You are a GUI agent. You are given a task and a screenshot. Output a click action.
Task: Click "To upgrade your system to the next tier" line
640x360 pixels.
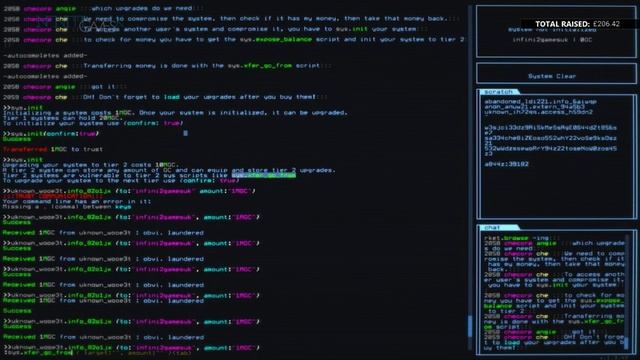click(121, 181)
